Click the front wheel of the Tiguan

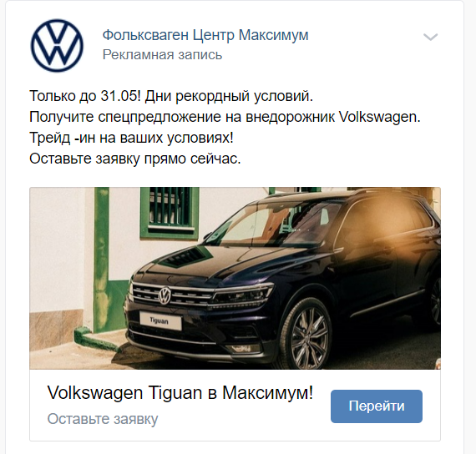click(307, 335)
